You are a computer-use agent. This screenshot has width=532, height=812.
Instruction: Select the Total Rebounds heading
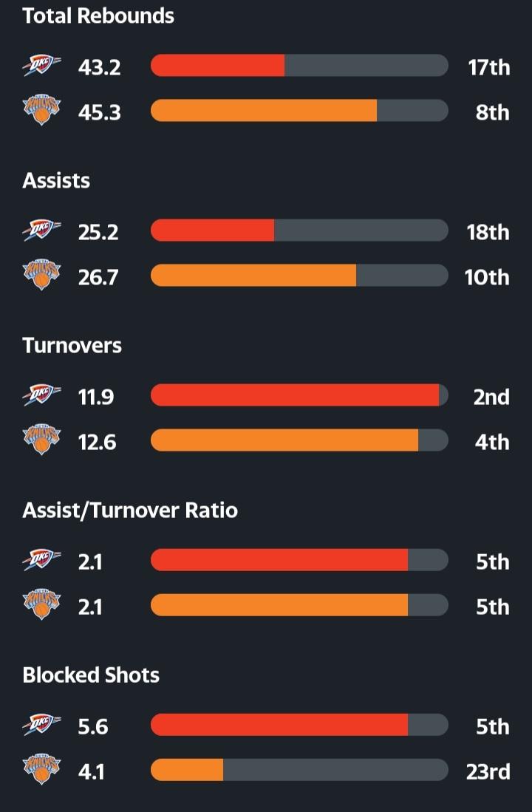[x=98, y=16]
